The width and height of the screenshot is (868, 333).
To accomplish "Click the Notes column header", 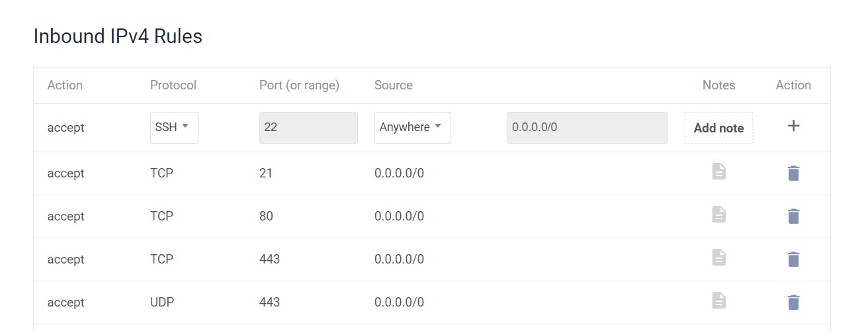I will [x=718, y=85].
